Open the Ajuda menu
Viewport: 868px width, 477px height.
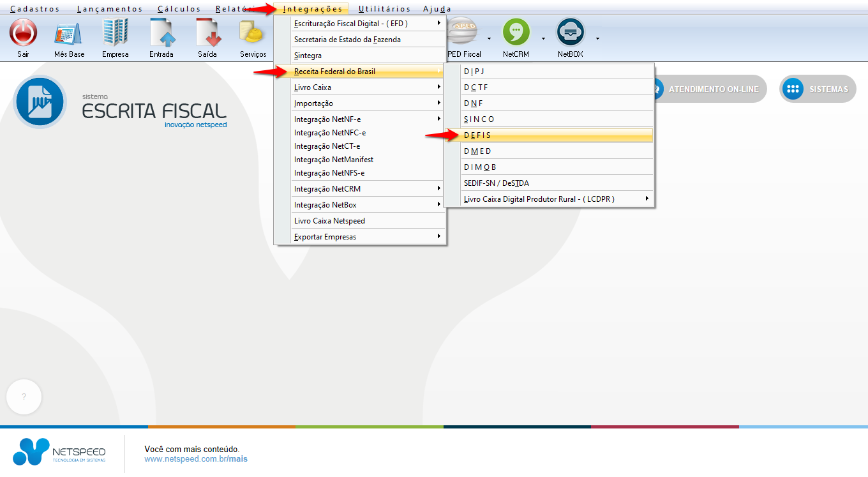(437, 9)
